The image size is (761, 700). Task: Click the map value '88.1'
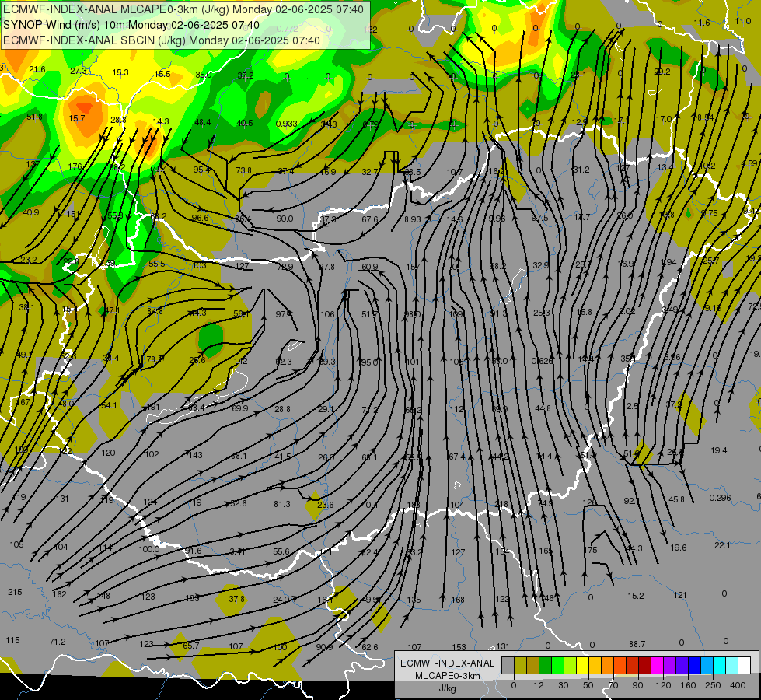tap(239, 456)
